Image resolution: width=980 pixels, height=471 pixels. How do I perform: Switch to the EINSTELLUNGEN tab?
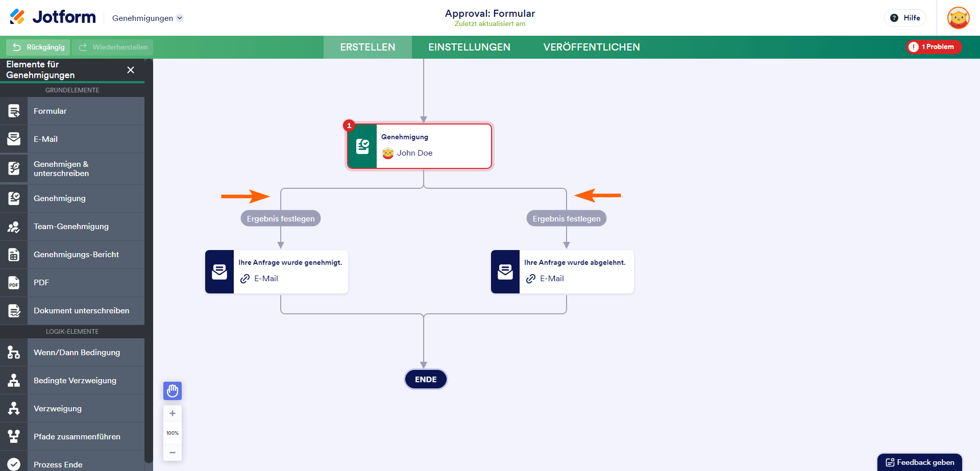(469, 47)
